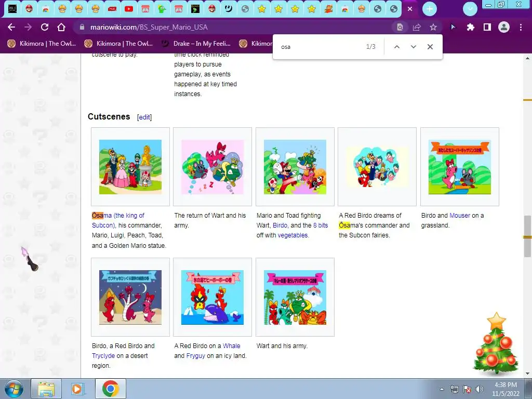The image size is (532, 399).
Task: Edit the Cutscenes section
Action: point(144,117)
